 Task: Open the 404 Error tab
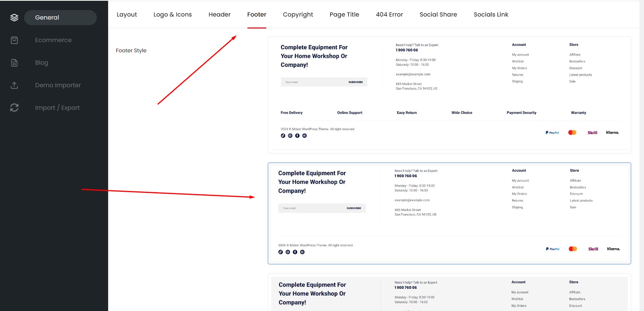[x=389, y=15]
